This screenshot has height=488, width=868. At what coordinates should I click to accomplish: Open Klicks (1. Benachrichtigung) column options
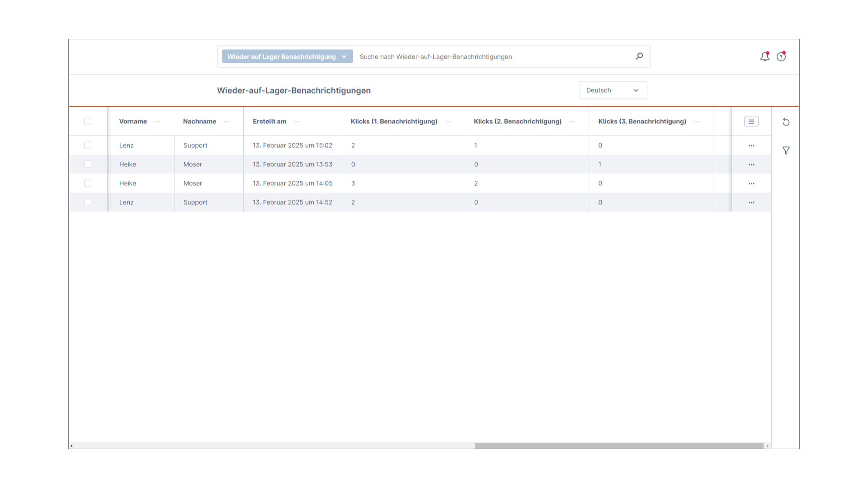448,122
